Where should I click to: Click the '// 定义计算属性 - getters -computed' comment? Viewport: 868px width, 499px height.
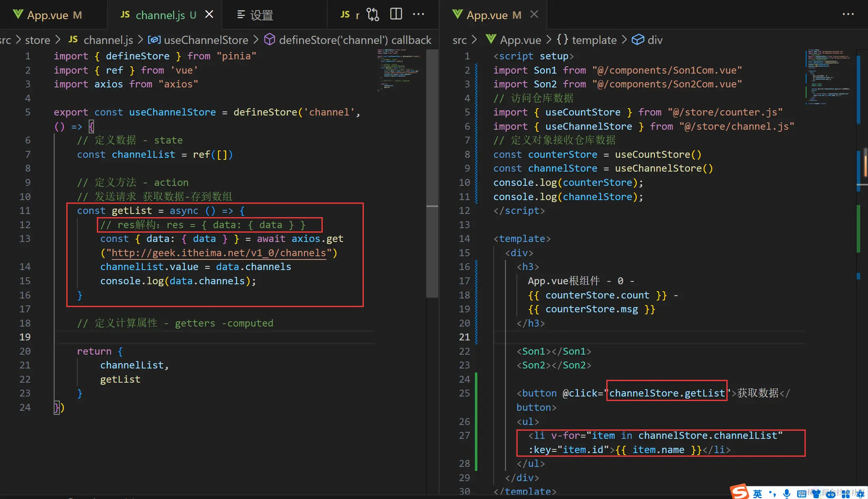[175, 323]
